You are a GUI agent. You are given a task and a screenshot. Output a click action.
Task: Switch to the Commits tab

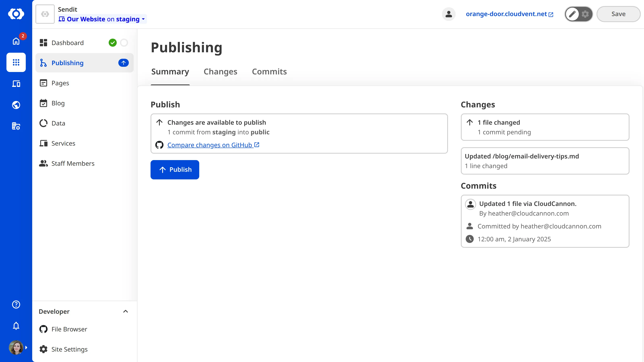click(269, 72)
